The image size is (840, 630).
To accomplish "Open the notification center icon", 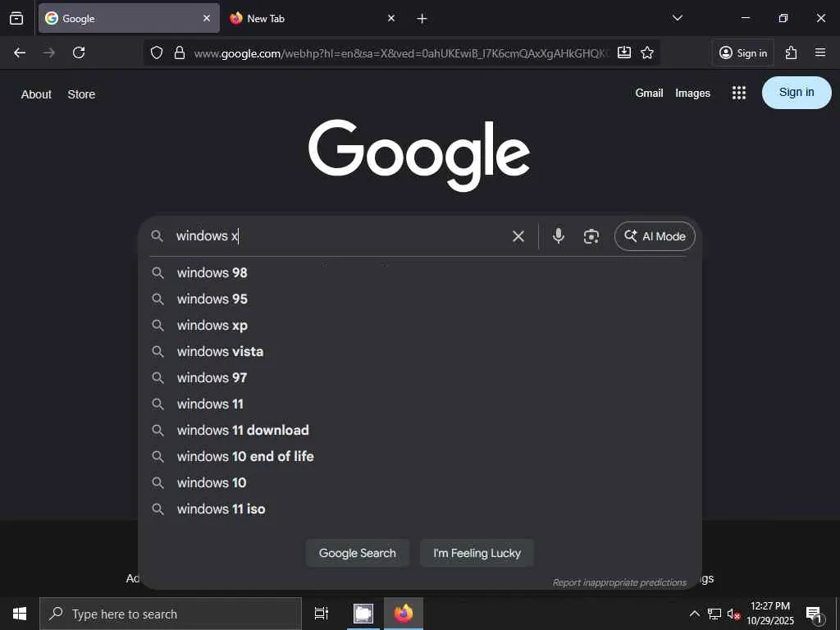I will (815, 615).
